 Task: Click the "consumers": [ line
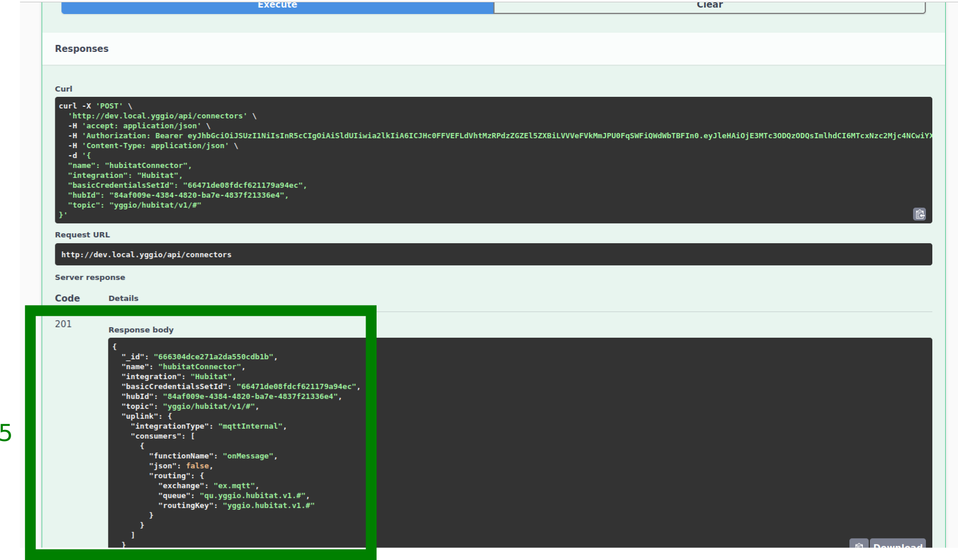pos(162,436)
